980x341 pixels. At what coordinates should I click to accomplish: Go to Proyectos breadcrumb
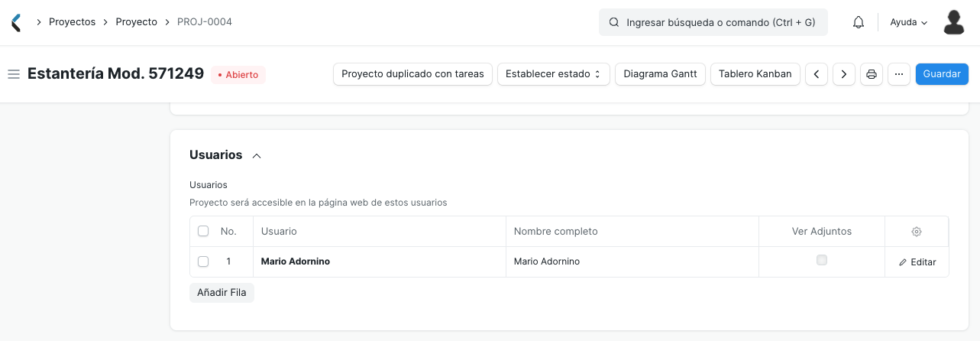point(72,22)
